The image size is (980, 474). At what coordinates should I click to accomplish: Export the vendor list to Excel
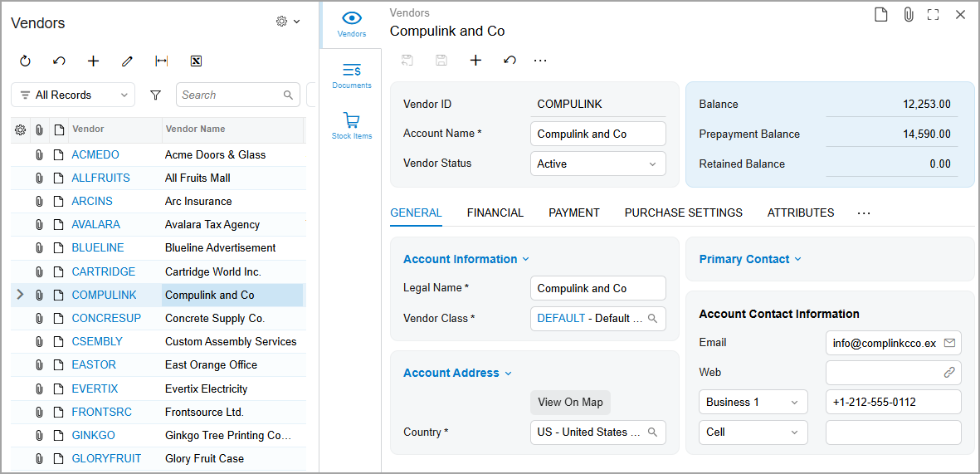coord(196,61)
